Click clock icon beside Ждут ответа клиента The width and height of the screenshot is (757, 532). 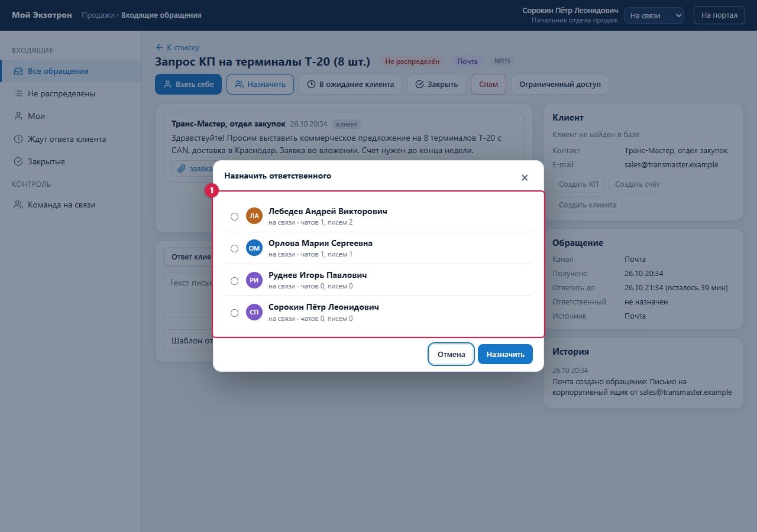18,139
